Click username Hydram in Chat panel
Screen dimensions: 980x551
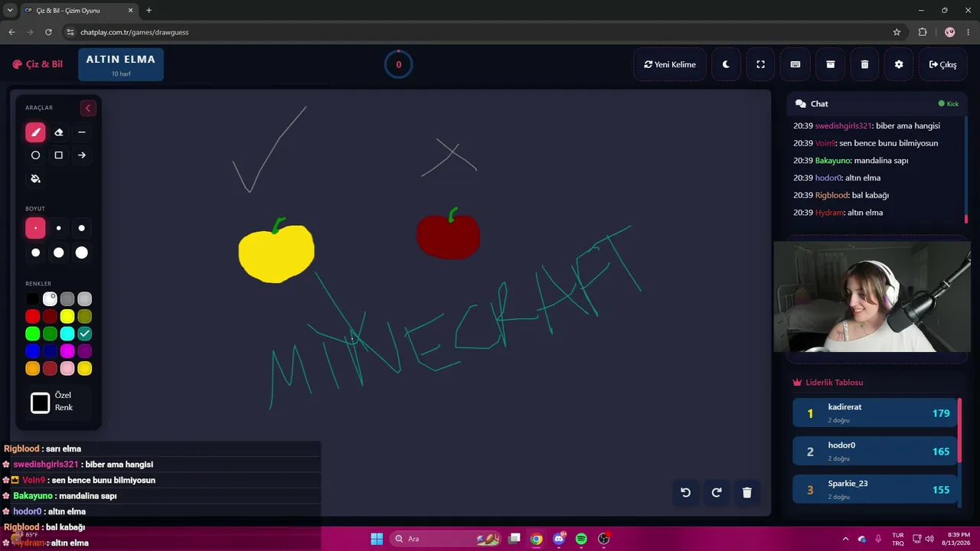(x=829, y=213)
